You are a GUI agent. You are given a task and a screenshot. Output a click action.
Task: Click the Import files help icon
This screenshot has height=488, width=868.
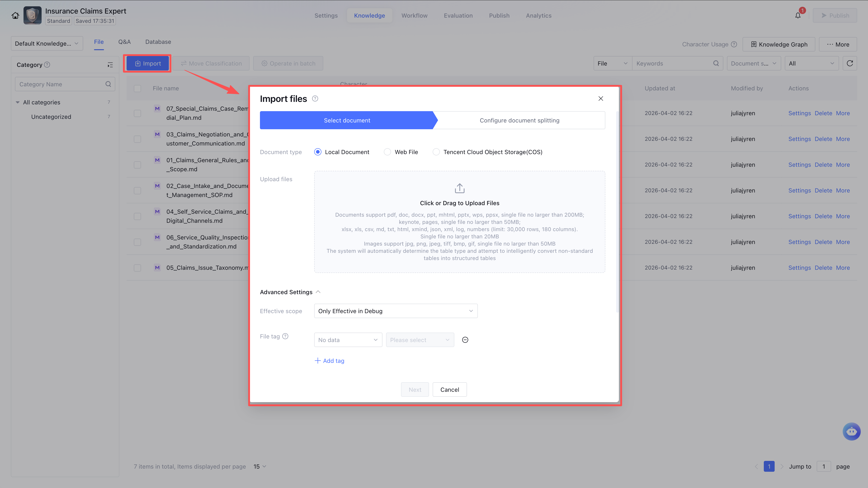point(315,99)
